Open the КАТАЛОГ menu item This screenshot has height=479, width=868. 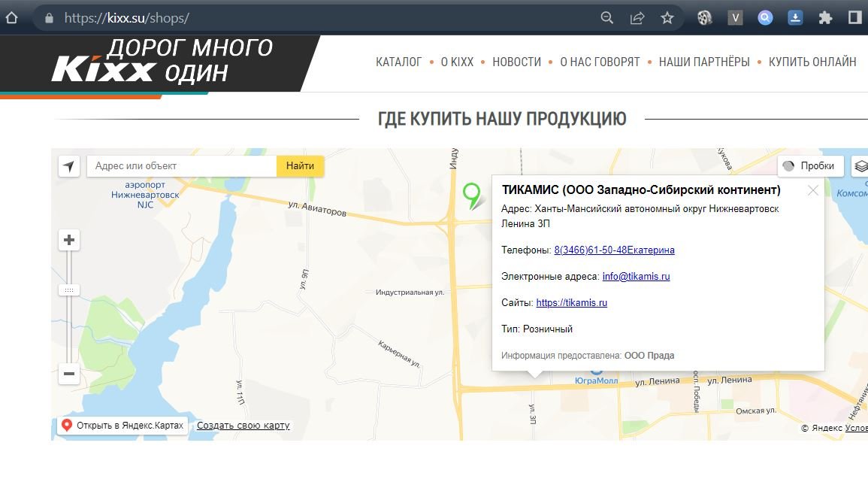click(x=398, y=62)
